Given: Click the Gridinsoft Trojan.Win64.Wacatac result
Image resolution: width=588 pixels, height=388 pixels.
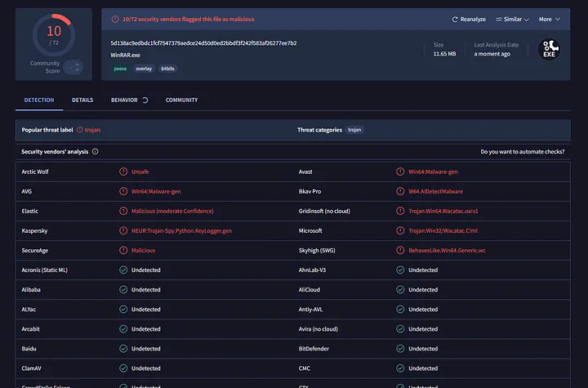Looking at the screenshot, I should (x=443, y=212).
